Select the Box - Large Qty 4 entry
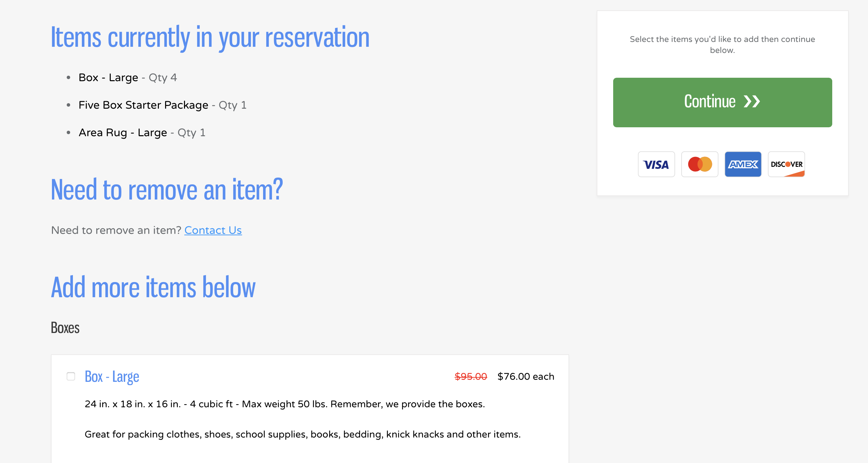Image resolution: width=868 pixels, height=463 pixels. [128, 77]
